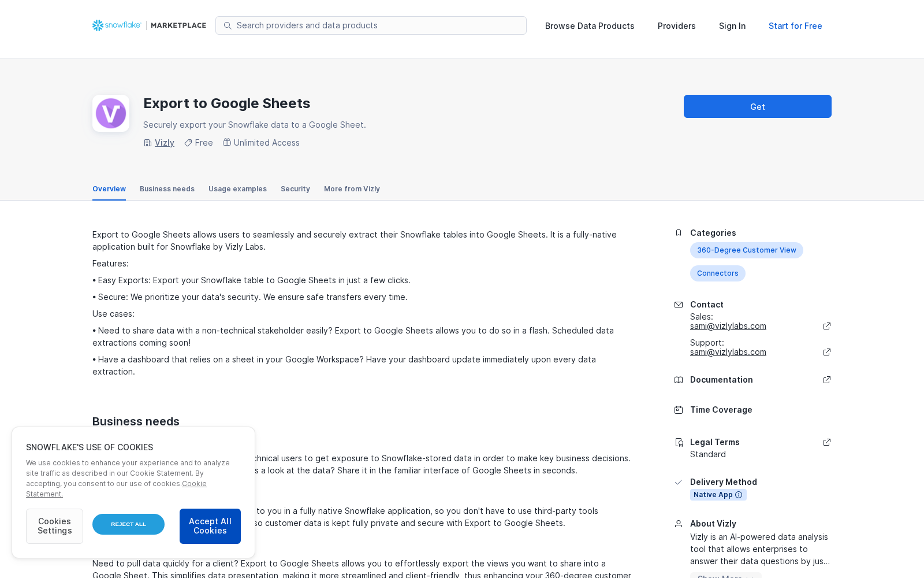Screen dimensions: 924x578
Task: Click the Standard legal terms value
Action: [708, 454]
